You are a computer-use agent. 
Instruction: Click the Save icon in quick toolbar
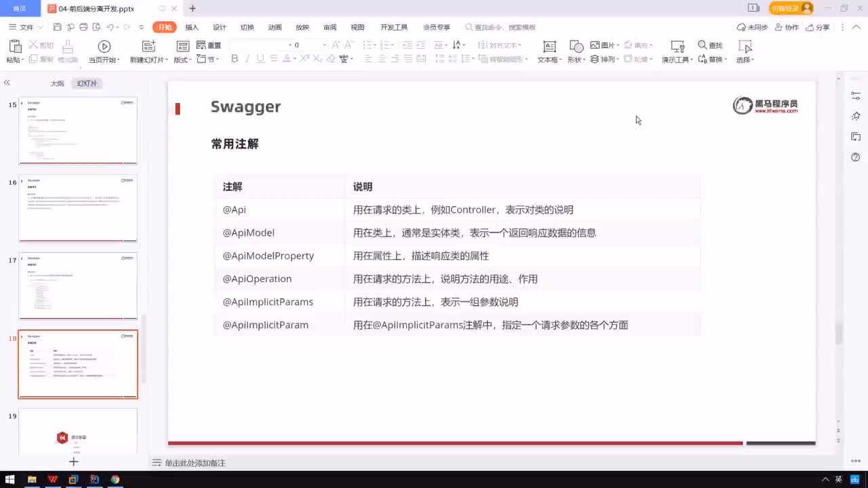pyautogui.click(x=57, y=27)
